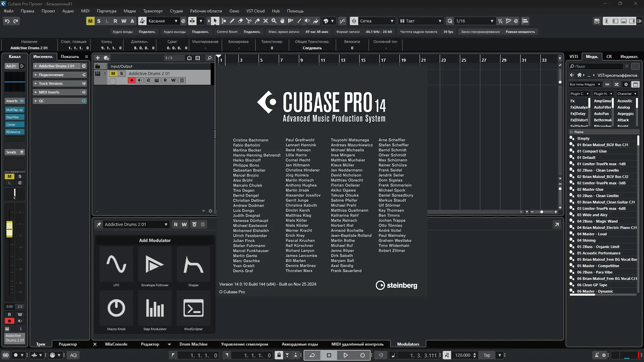Add the Envelope Follower modulator

coord(155,264)
